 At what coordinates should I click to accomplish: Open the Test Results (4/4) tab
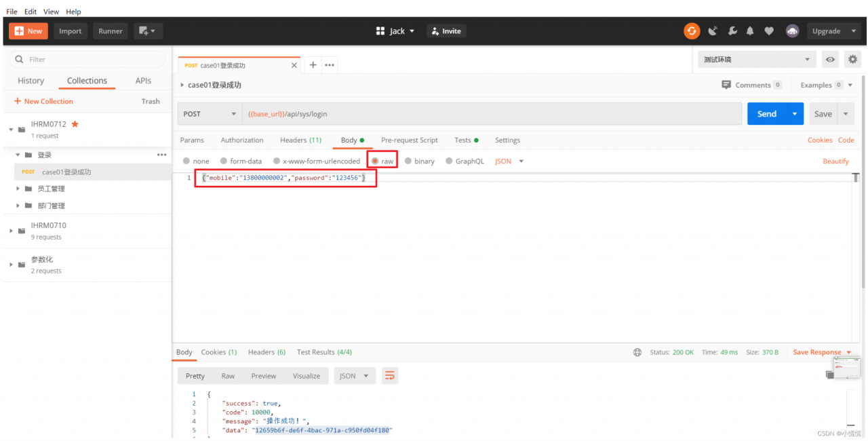click(x=324, y=352)
